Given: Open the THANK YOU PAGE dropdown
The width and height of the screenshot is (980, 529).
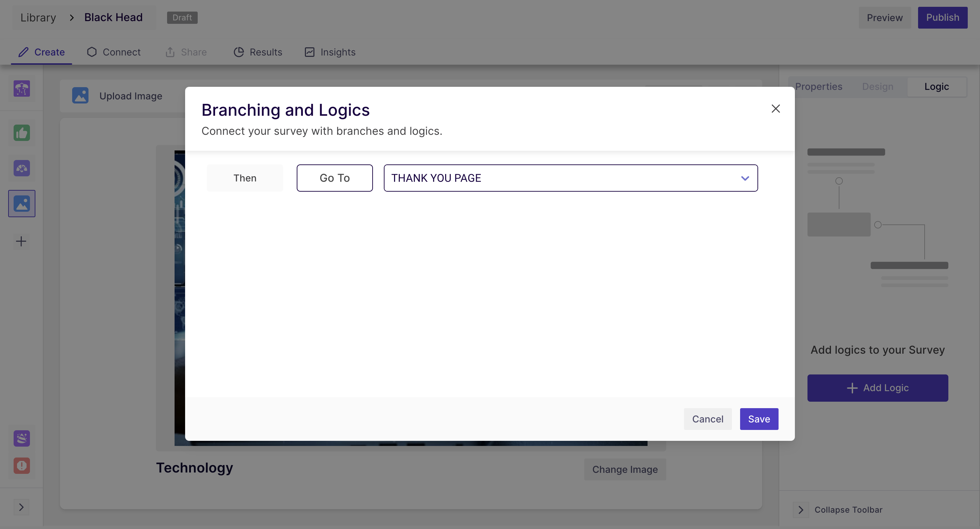Looking at the screenshot, I should 570,178.
